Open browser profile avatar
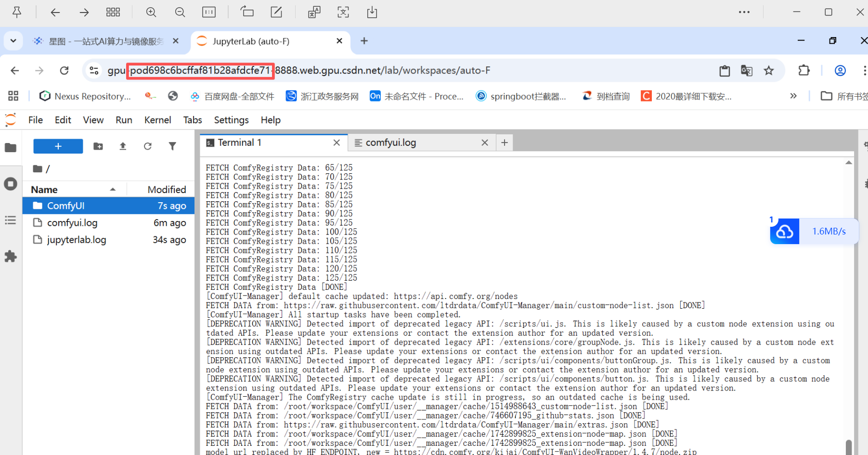The image size is (868, 455). (841, 71)
